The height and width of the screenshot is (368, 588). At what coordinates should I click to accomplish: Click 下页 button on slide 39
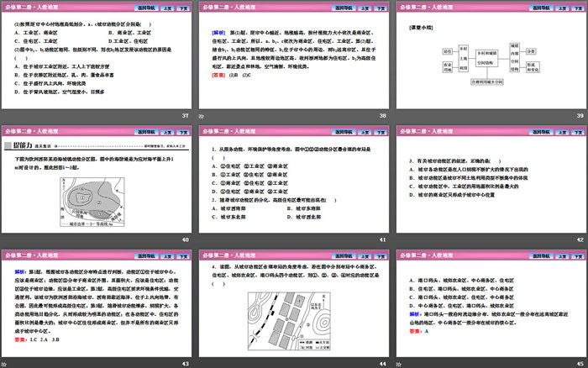[x=579, y=8]
